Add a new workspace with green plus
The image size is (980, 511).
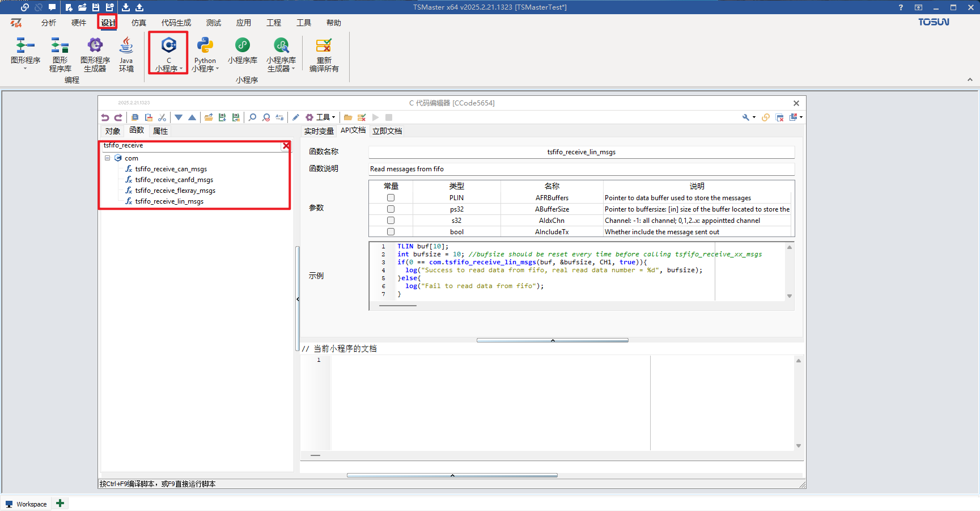coord(60,503)
